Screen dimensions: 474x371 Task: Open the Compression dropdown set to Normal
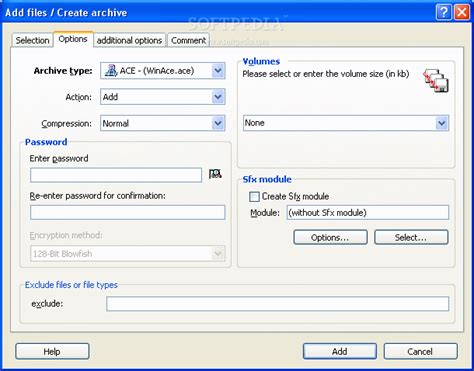[x=163, y=123]
